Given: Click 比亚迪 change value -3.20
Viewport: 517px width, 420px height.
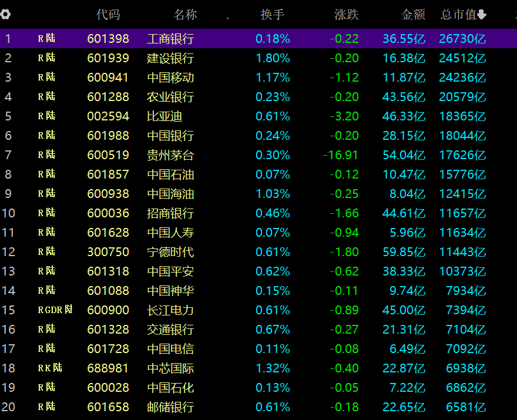Looking at the screenshot, I should click(344, 116).
